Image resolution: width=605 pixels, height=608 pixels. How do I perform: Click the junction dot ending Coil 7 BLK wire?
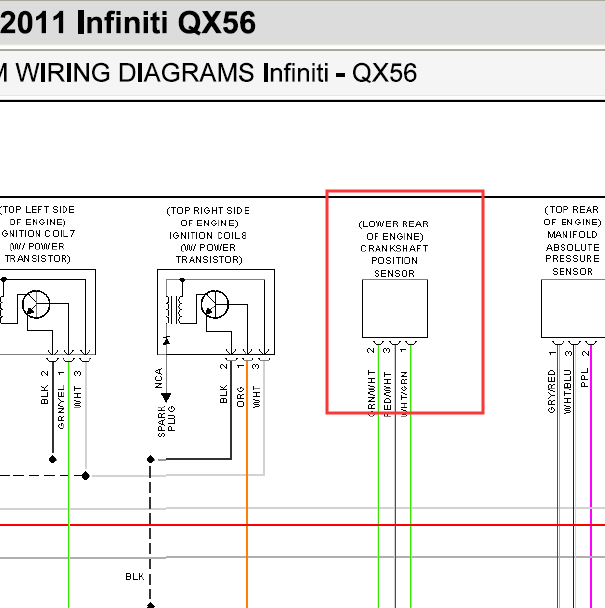(x=53, y=459)
